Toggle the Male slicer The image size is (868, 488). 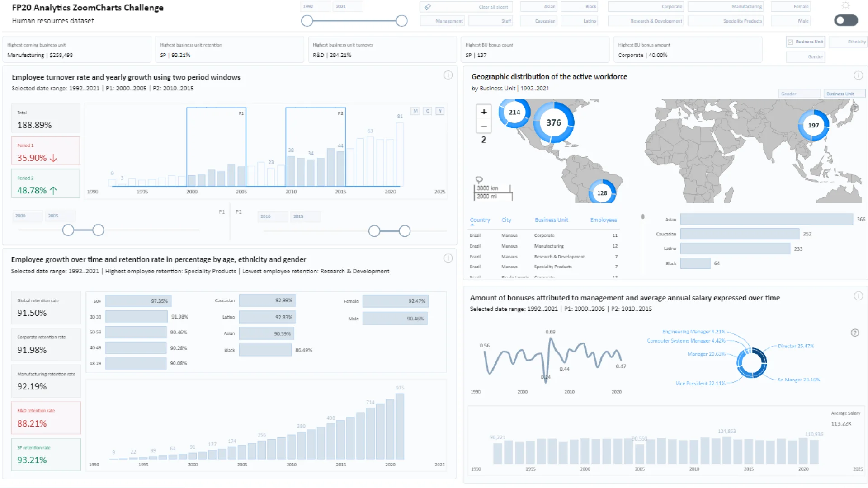pos(791,21)
